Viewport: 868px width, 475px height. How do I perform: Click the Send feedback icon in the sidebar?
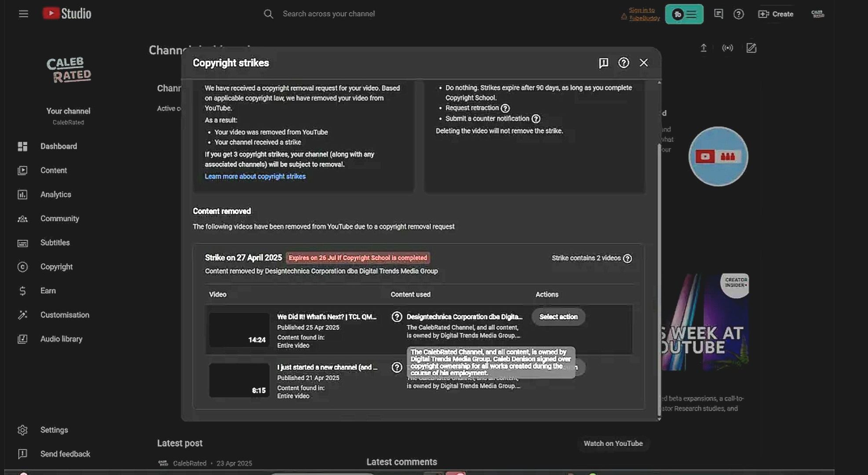(22, 454)
